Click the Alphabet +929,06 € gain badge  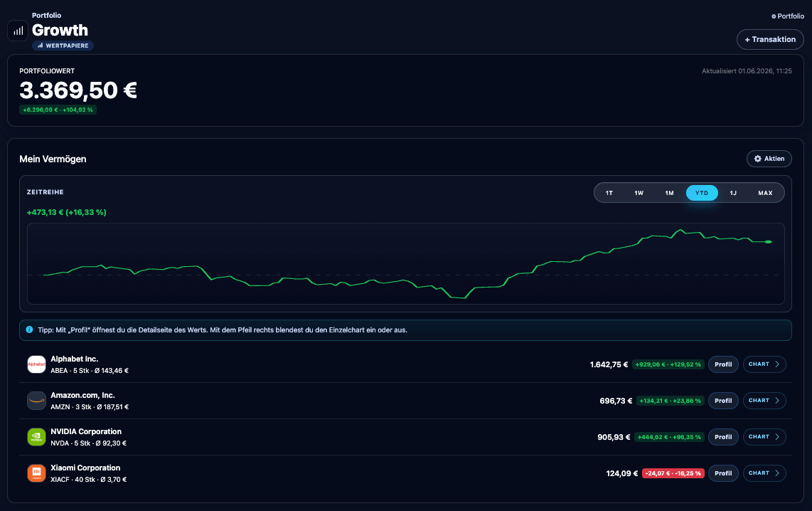[x=668, y=364]
